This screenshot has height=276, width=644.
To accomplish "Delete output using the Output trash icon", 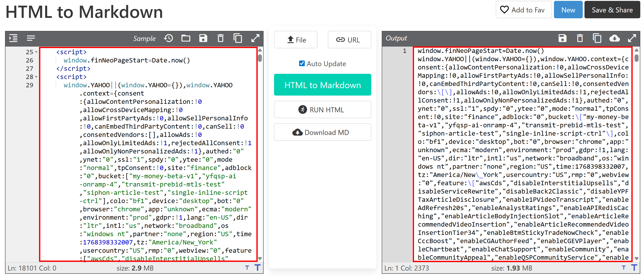I will click(580, 38).
